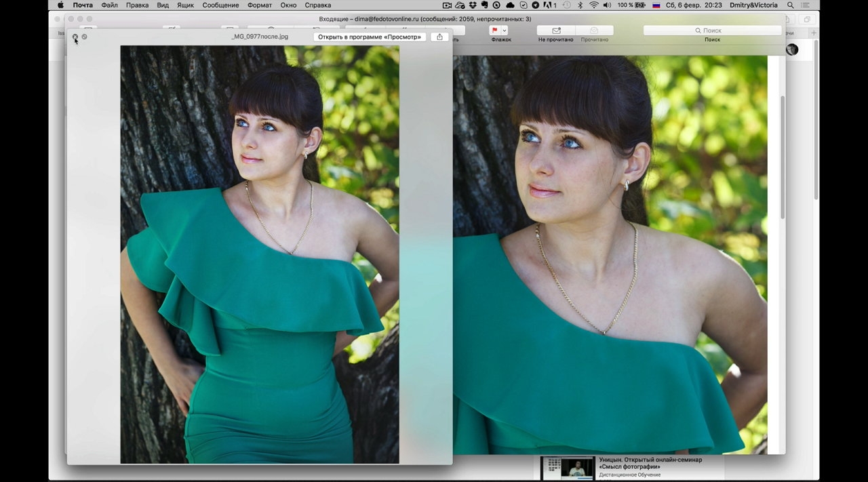This screenshot has height=482, width=868.
Task: Click the photo in the Quick Look preview
Action: click(260, 254)
